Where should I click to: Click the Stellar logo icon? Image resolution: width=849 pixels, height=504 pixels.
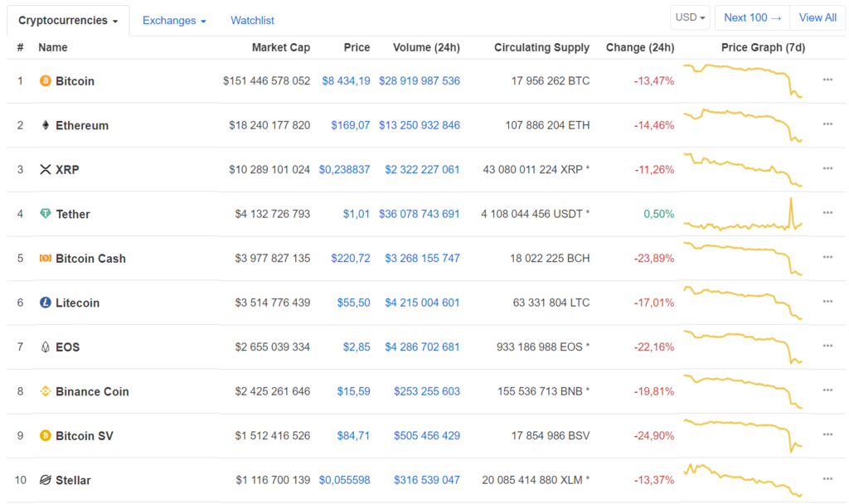45,480
